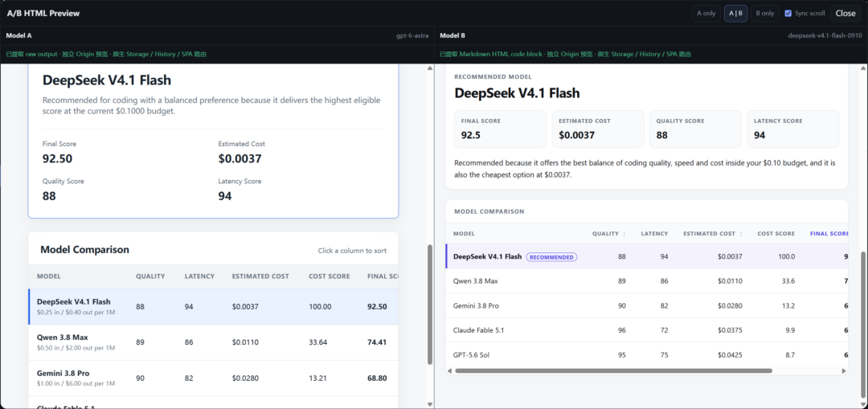Click Quality sort arrows in Model B table
The image size is (868, 409).
point(624,234)
